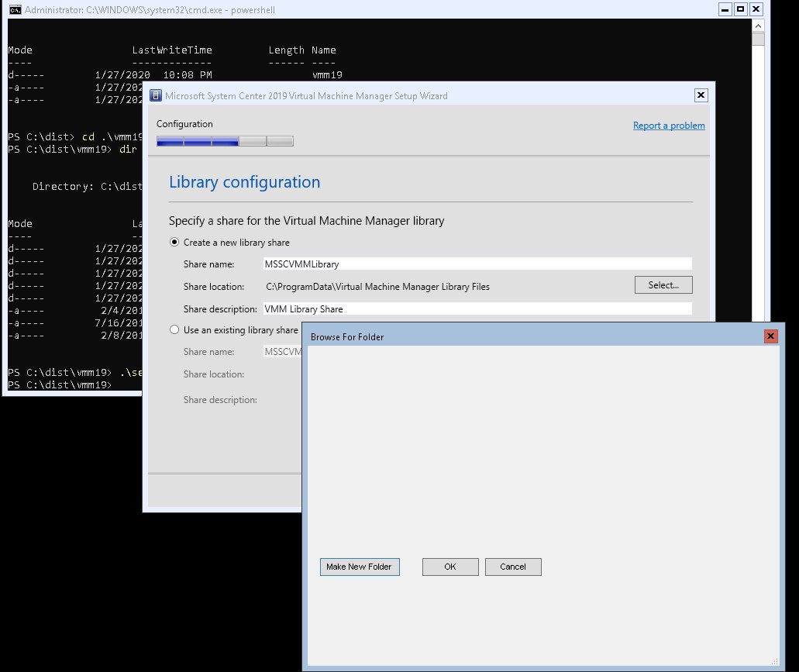The height and width of the screenshot is (672, 799).
Task: Open the Select... share location button
Action: pos(663,285)
